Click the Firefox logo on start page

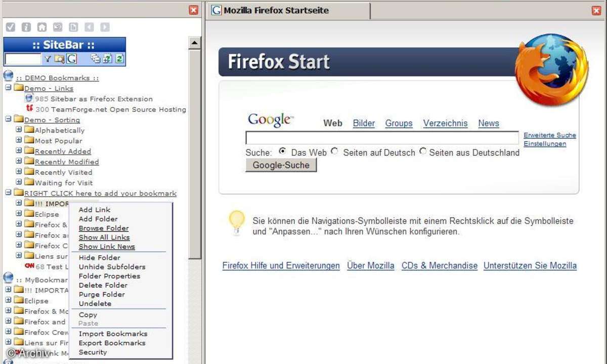[551, 70]
